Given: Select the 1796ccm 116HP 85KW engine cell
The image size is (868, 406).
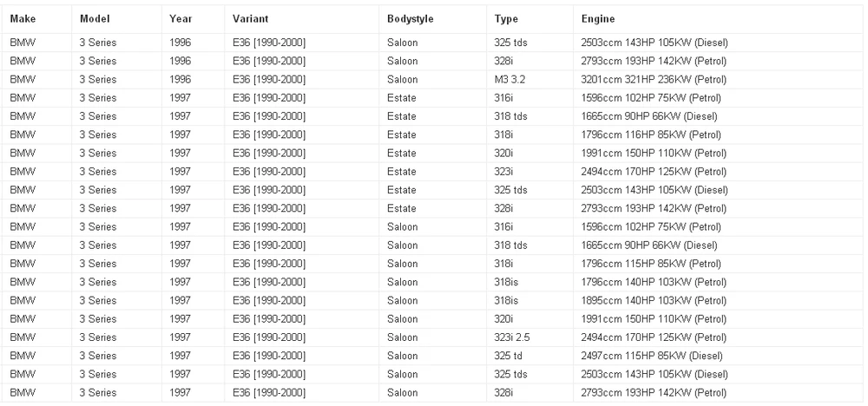Looking at the screenshot, I should pyautogui.click(x=651, y=135).
